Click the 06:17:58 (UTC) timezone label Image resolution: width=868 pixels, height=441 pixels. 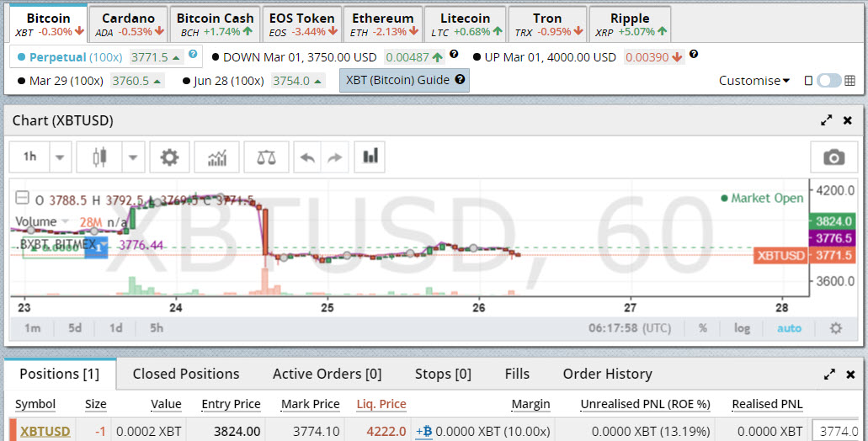(630, 328)
